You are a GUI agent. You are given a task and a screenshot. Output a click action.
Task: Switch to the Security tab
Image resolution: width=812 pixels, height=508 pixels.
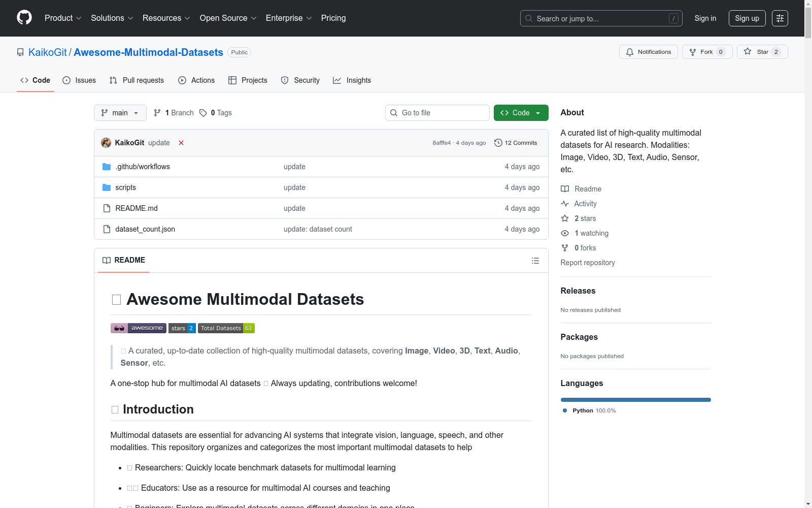tap(300, 80)
